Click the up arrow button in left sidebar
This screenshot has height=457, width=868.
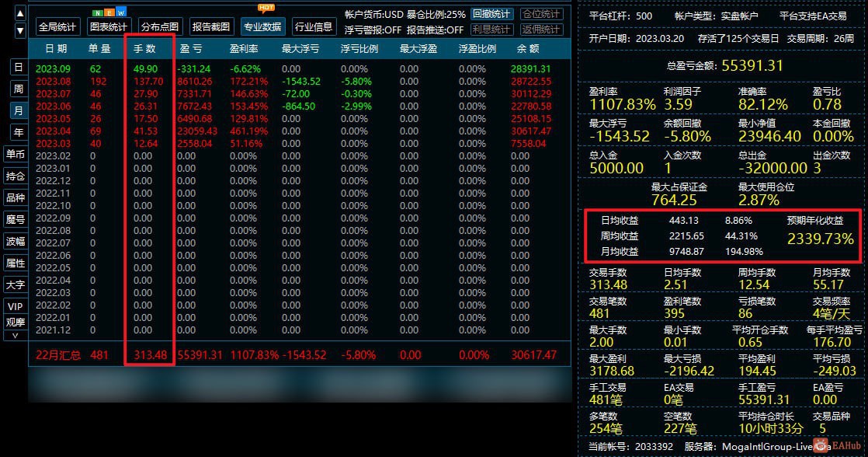[x=20, y=12]
